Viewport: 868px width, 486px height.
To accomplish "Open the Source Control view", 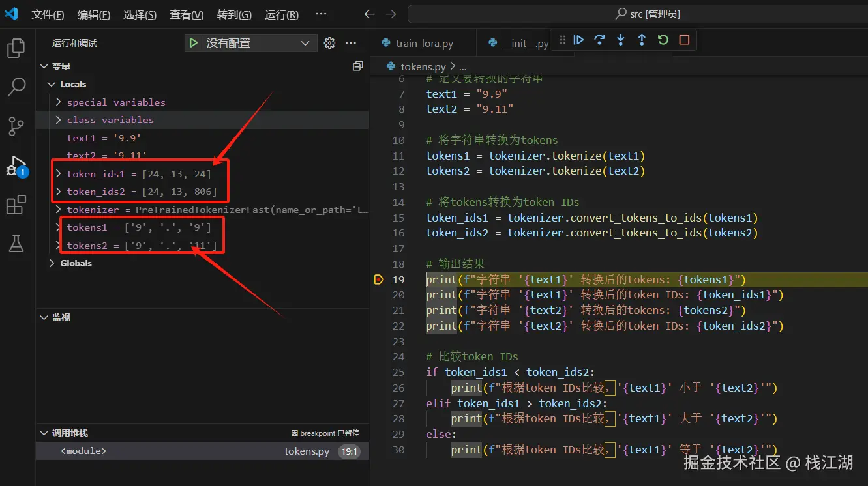I will tap(16, 126).
